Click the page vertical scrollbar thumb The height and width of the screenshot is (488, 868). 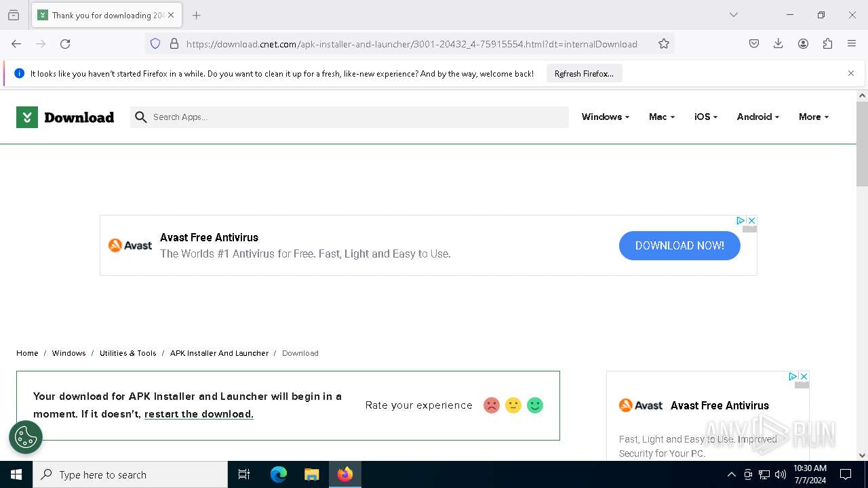(x=862, y=144)
